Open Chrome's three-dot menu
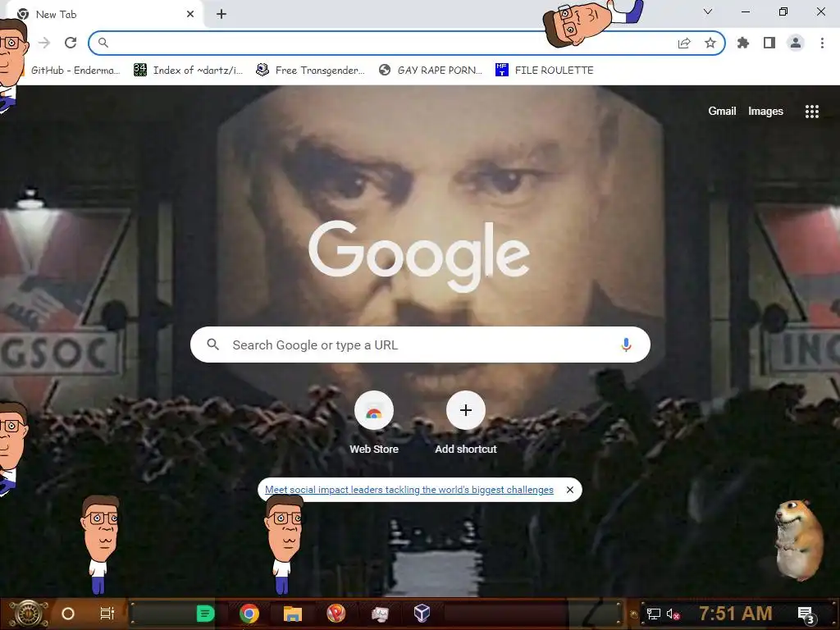The width and height of the screenshot is (840, 630). tap(822, 43)
